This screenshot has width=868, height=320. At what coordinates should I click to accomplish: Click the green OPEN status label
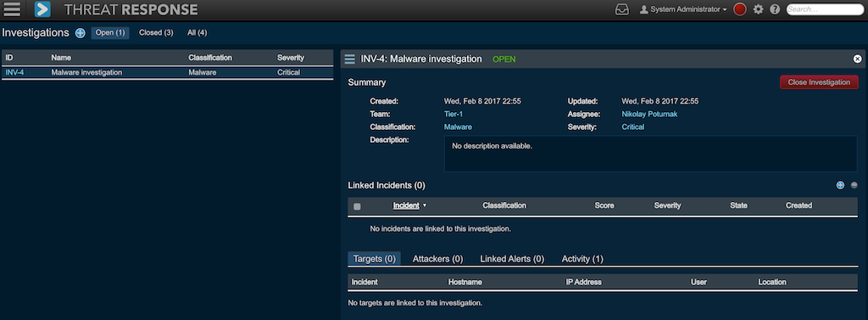504,59
